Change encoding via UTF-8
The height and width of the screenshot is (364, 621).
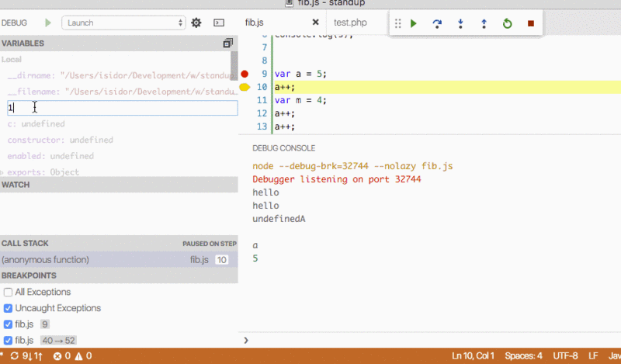tap(565, 355)
